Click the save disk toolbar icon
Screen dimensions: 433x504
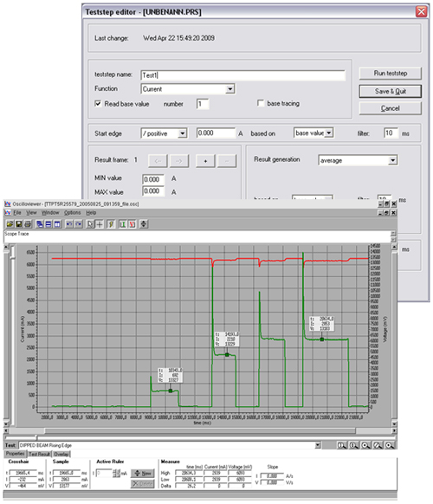tap(19, 224)
